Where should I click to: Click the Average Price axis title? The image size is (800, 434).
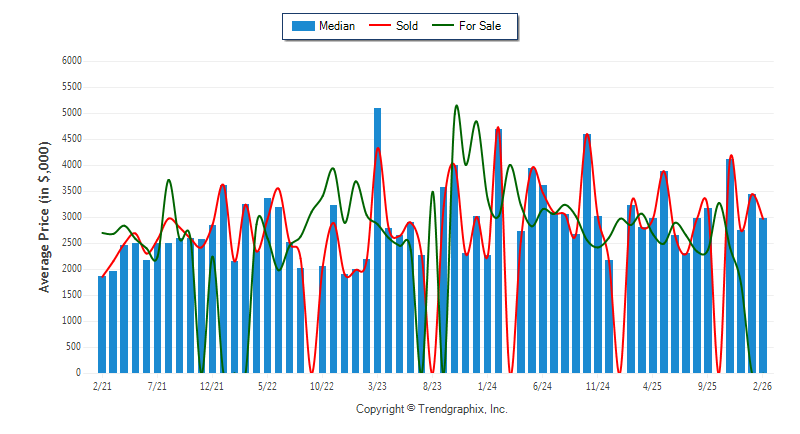click(45, 217)
